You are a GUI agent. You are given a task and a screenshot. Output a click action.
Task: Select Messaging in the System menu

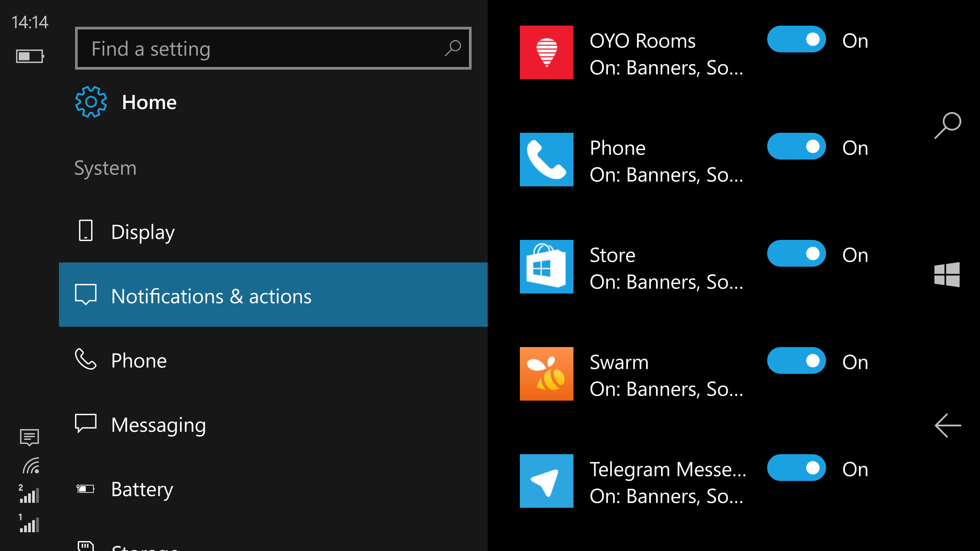tap(273, 424)
